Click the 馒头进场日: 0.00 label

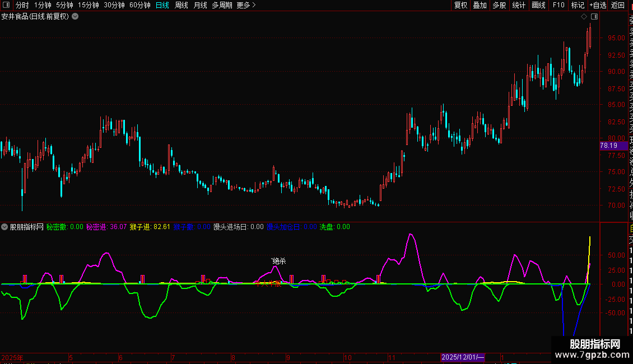[238, 227]
